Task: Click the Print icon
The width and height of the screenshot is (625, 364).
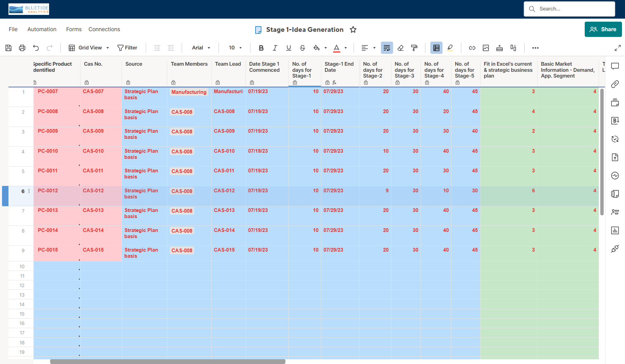Action: (22, 48)
